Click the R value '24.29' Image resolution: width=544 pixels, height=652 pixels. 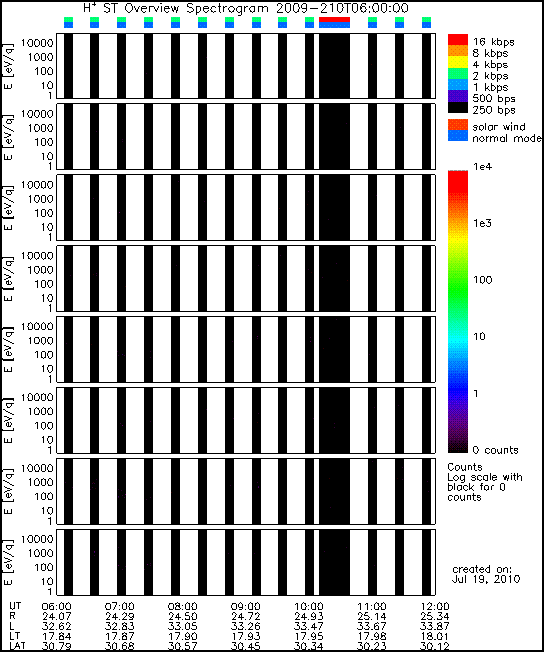coord(119,617)
